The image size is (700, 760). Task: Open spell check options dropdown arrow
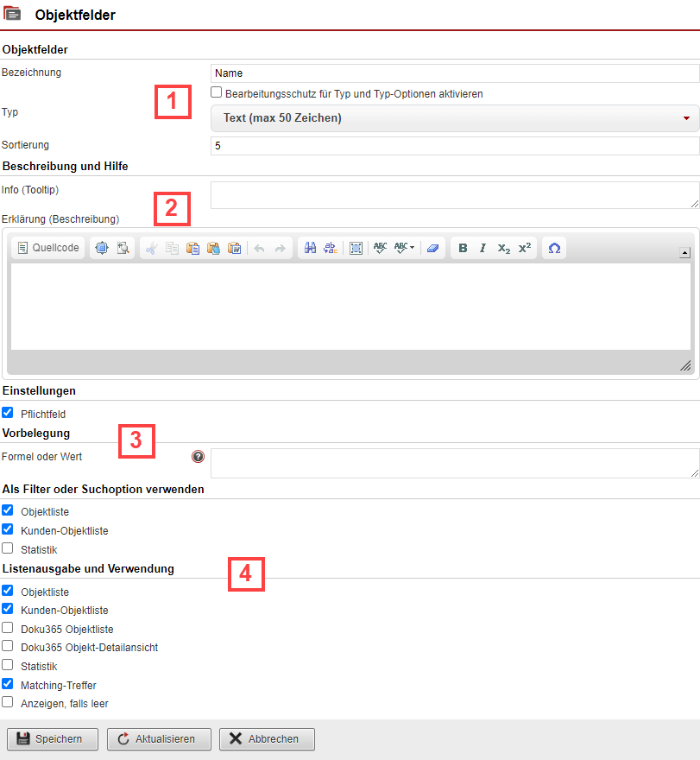pyautogui.click(x=412, y=249)
